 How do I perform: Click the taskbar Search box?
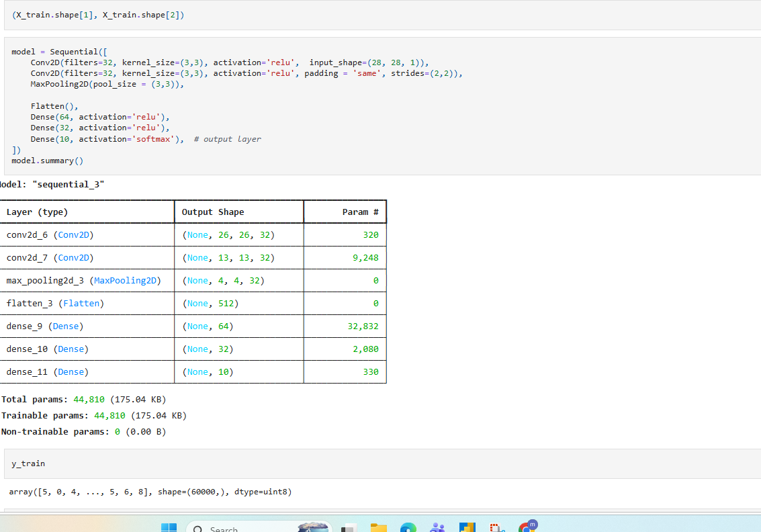click(259, 527)
